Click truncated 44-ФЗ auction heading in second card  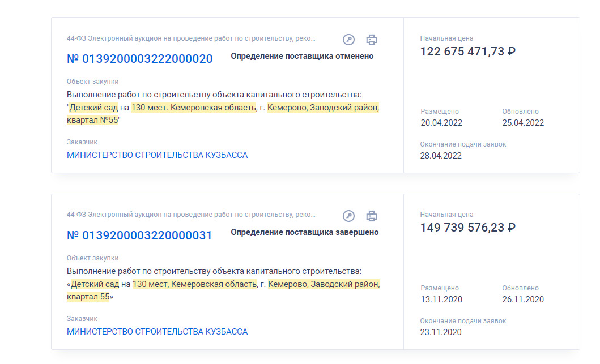(191, 215)
